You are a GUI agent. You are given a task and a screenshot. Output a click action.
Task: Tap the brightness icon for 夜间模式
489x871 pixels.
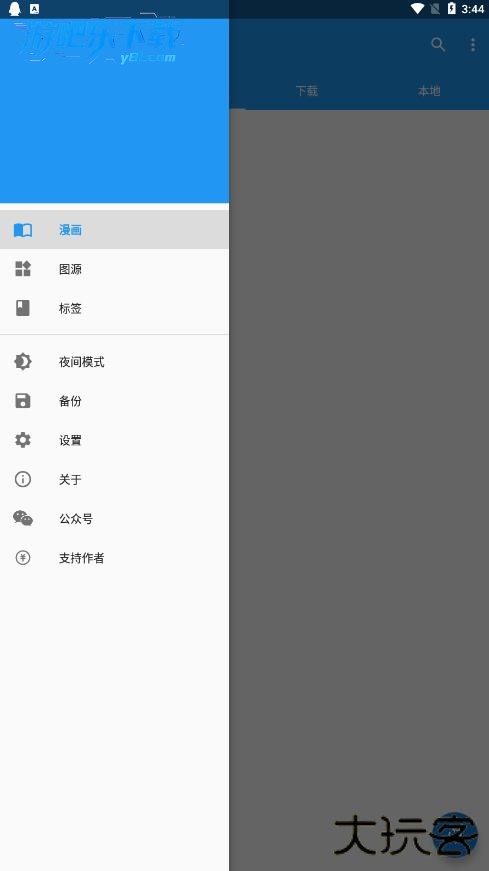23,362
